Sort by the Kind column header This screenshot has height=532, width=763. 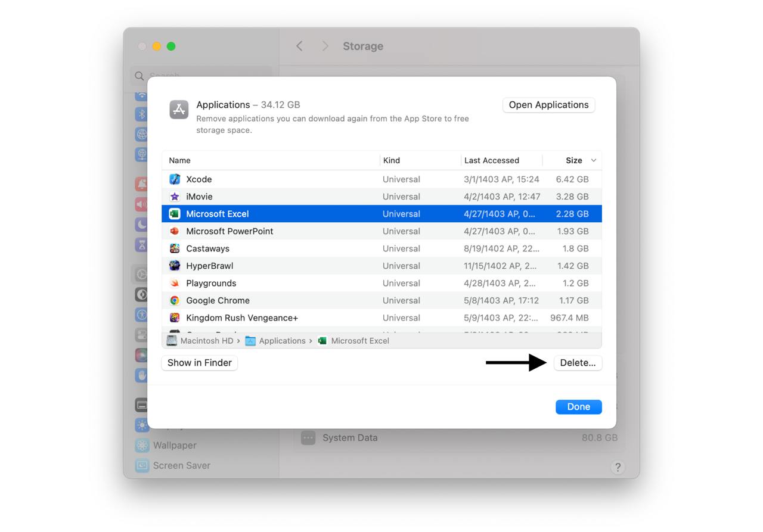[392, 160]
